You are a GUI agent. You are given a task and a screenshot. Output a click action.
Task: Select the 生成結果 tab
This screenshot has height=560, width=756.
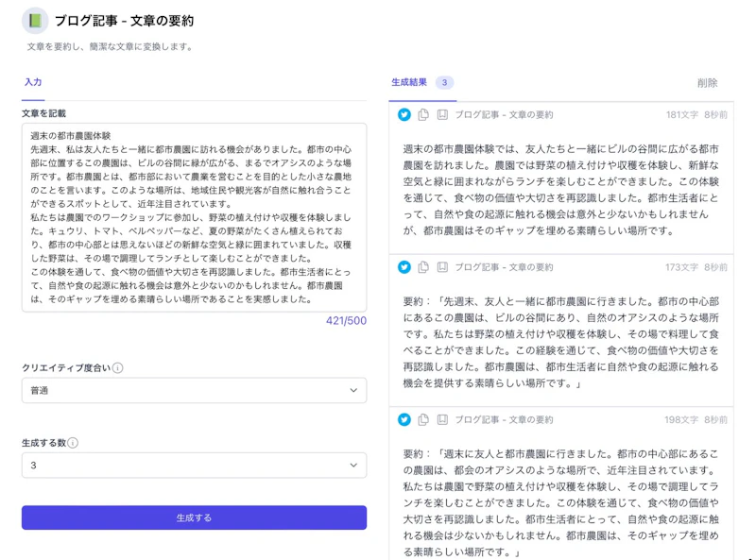[410, 83]
